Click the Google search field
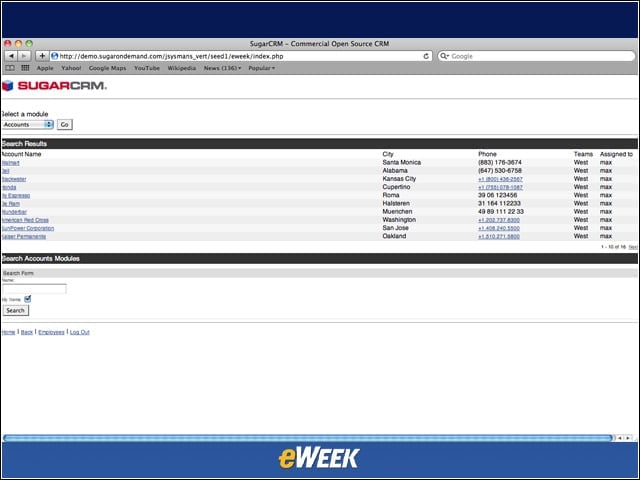640x480 pixels. click(536, 56)
